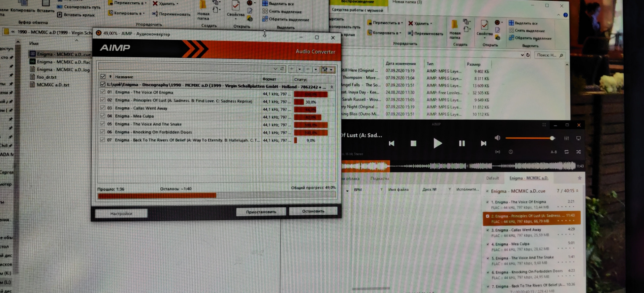Click the star icon beside the playlist tabs

(x=579, y=178)
